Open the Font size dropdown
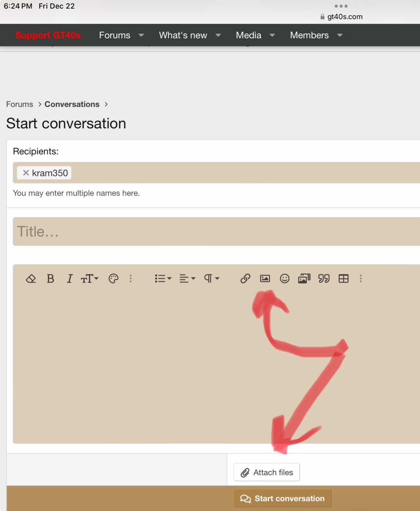 click(x=89, y=279)
